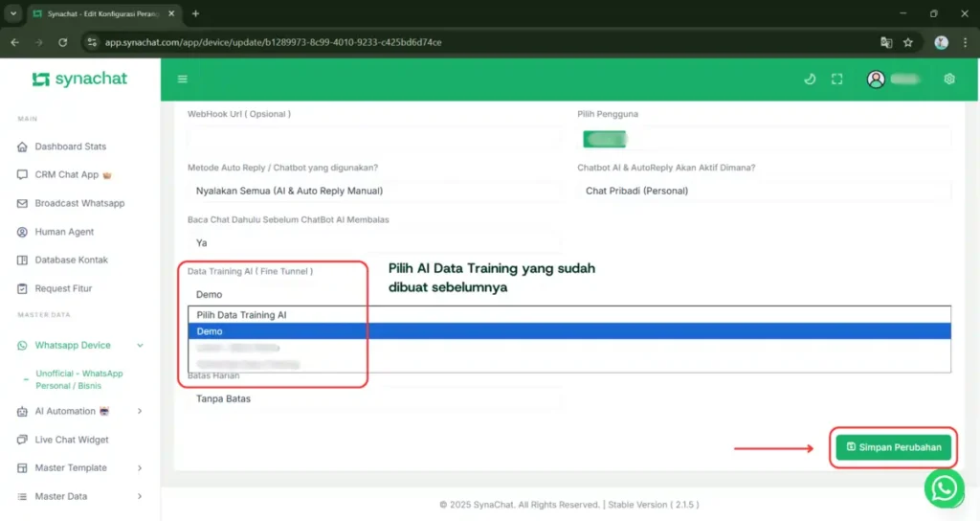Open CRM Chat App

pos(67,174)
